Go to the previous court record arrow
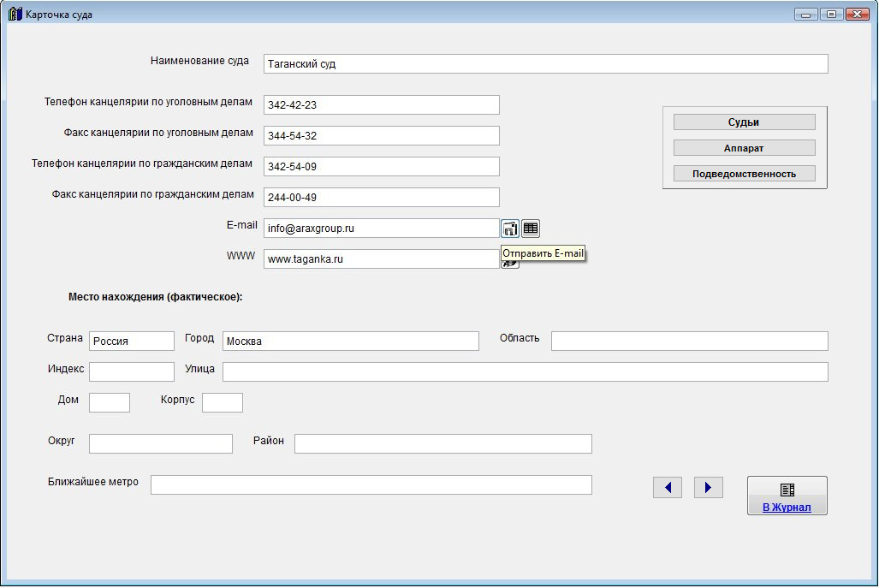The width and height of the screenshot is (879, 588). click(x=667, y=488)
